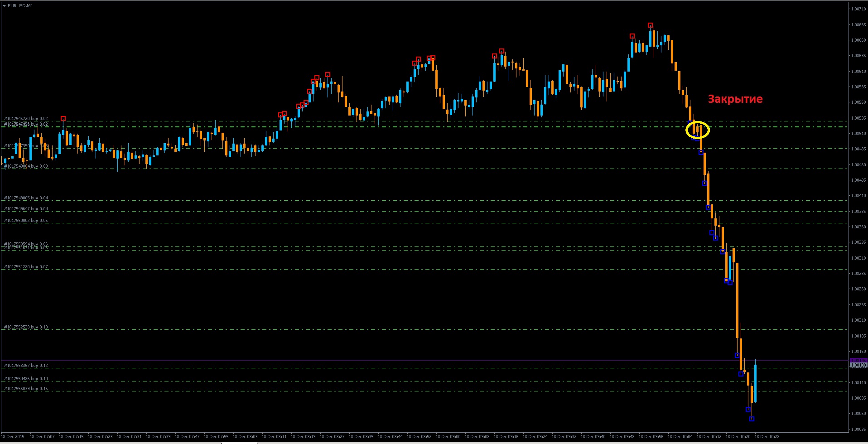Click the triangle arrow beside EURUSD,M1

(x=4, y=6)
